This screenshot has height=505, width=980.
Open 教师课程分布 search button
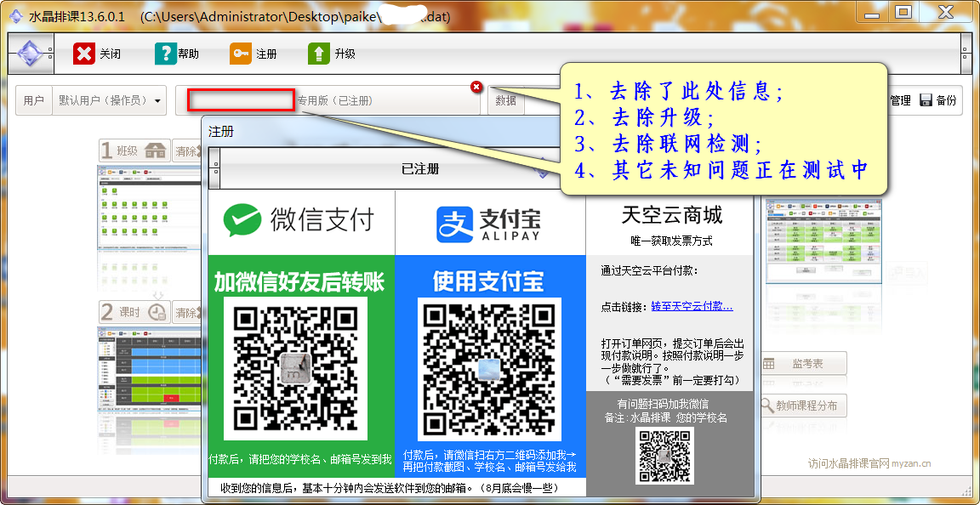pyautogui.click(x=799, y=406)
